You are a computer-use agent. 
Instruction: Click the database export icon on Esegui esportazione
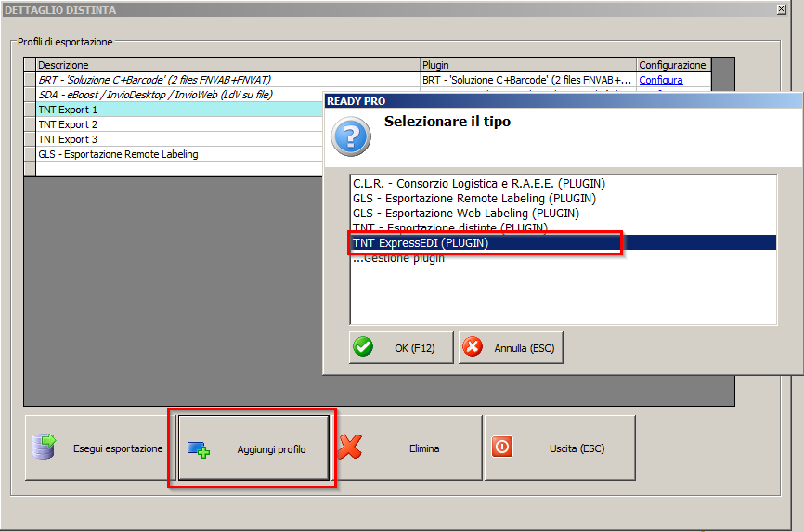click(x=44, y=447)
